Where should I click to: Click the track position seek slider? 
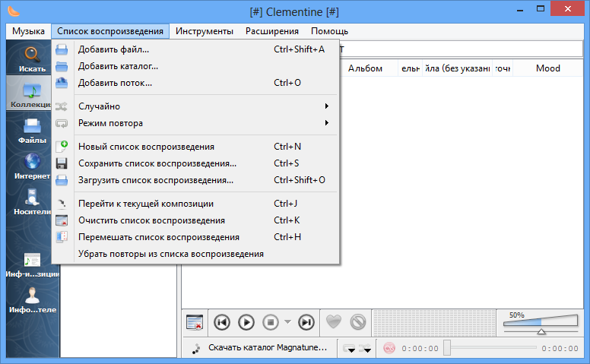pos(489,348)
